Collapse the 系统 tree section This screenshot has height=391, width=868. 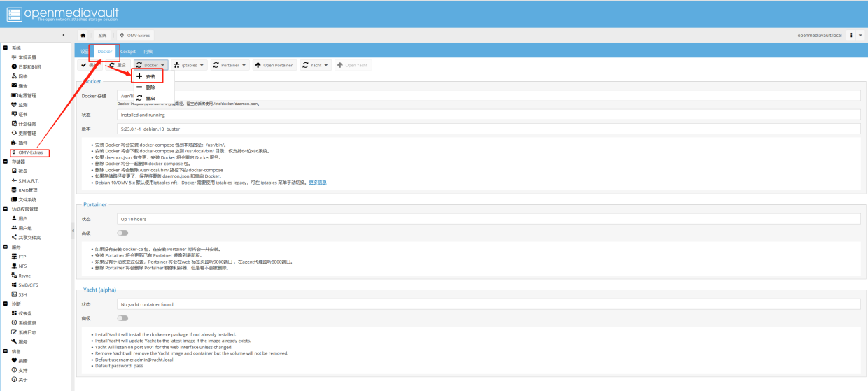pyautogui.click(x=6, y=48)
